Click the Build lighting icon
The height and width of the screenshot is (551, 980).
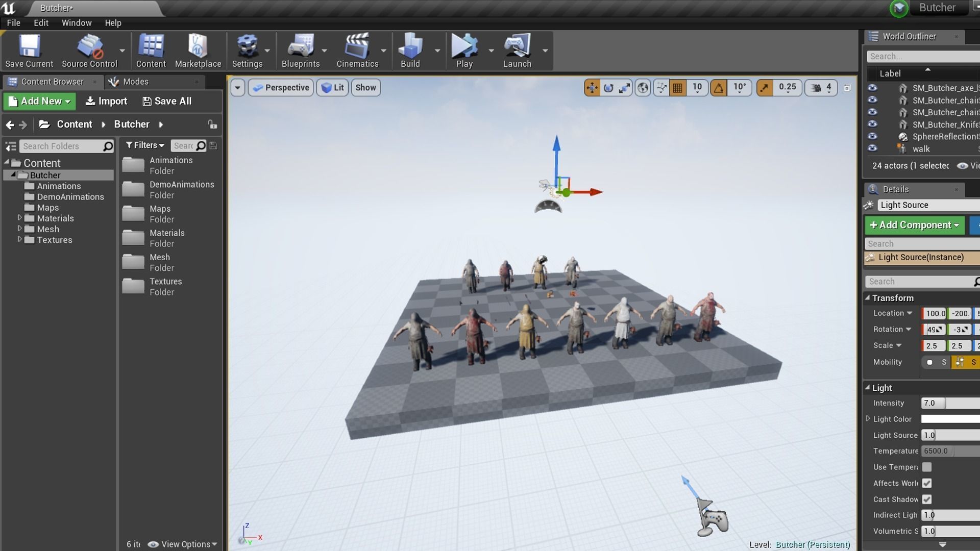(x=410, y=46)
